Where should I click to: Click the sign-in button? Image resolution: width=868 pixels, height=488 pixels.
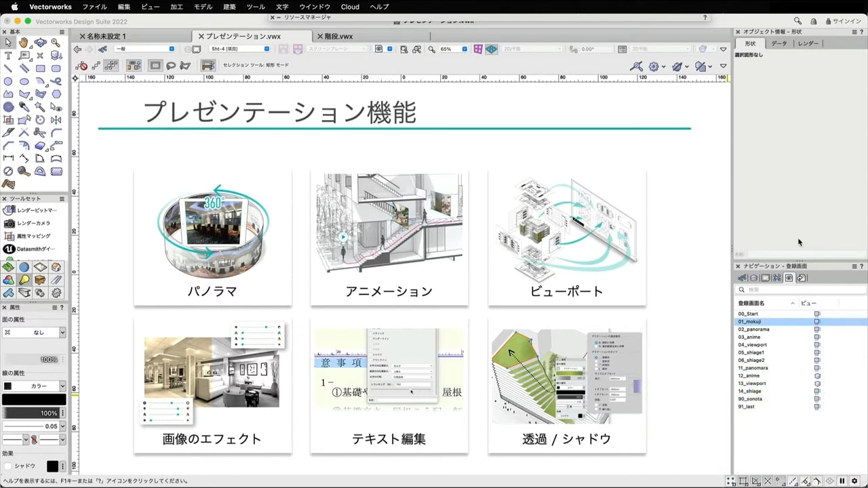coord(842,21)
